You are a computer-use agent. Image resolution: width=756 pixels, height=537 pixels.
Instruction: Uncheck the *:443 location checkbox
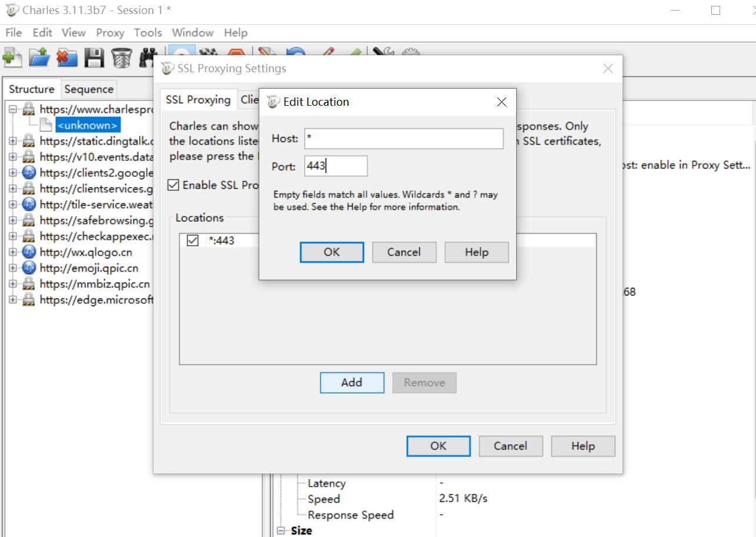192,240
